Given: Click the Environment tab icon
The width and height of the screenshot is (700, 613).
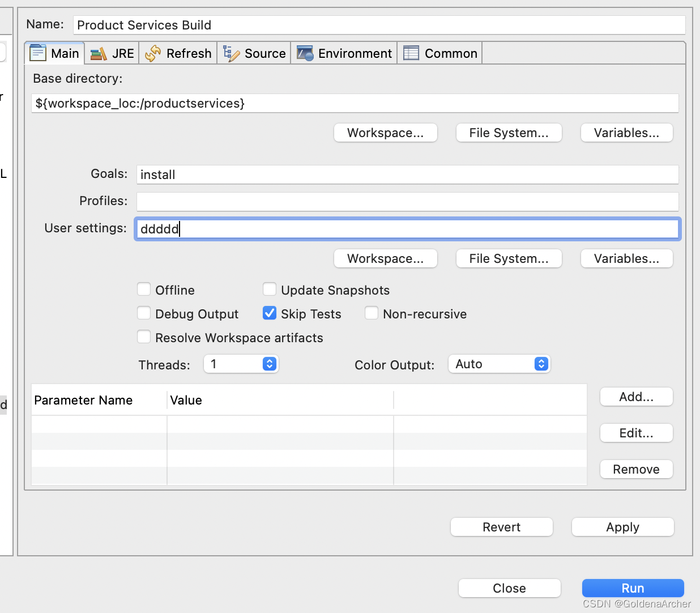Looking at the screenshot, I should pos(305,54).
